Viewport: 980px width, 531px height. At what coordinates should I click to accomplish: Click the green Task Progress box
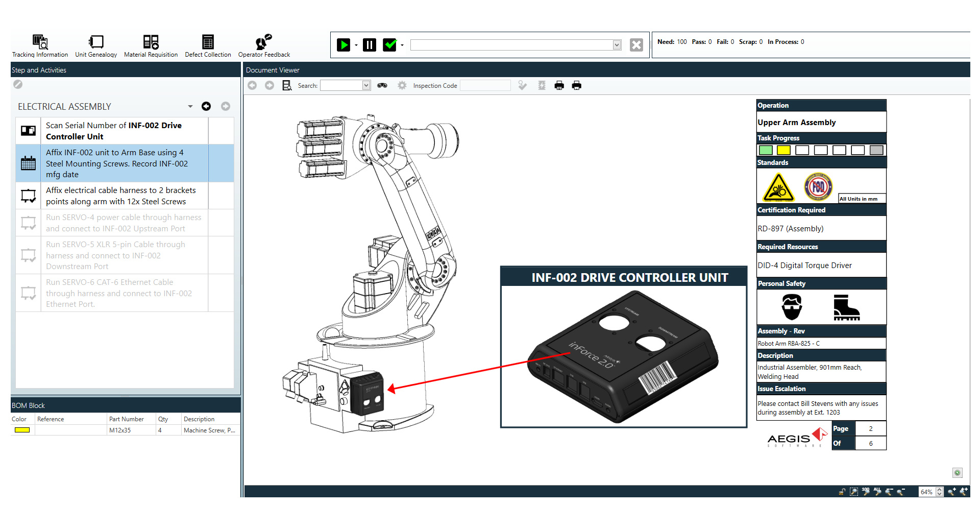[766, 150]
